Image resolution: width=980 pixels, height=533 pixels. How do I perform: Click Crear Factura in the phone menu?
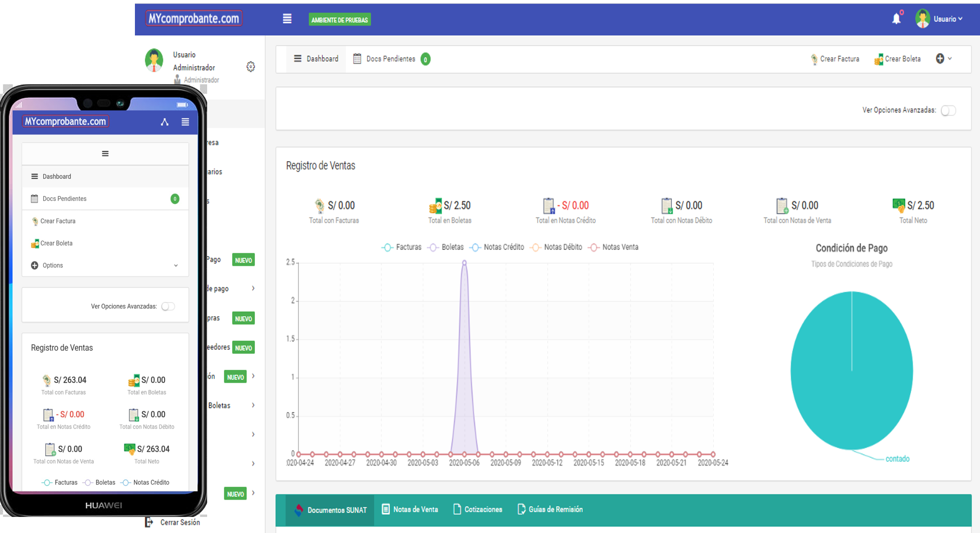105,221
